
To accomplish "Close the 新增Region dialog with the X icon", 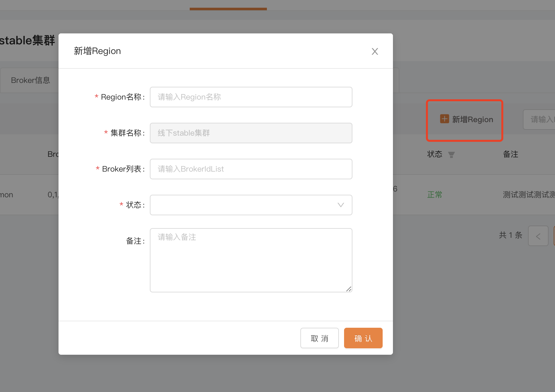I will click(375, 51).
